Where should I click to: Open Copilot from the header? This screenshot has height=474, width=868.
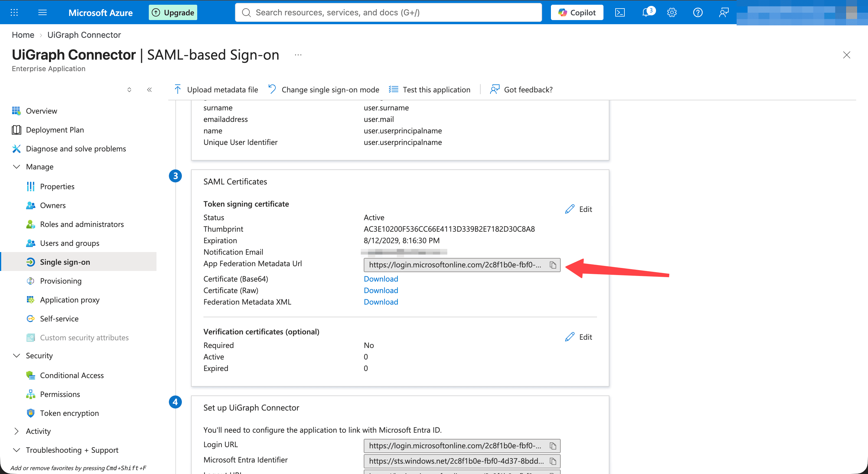coord(577,12)
